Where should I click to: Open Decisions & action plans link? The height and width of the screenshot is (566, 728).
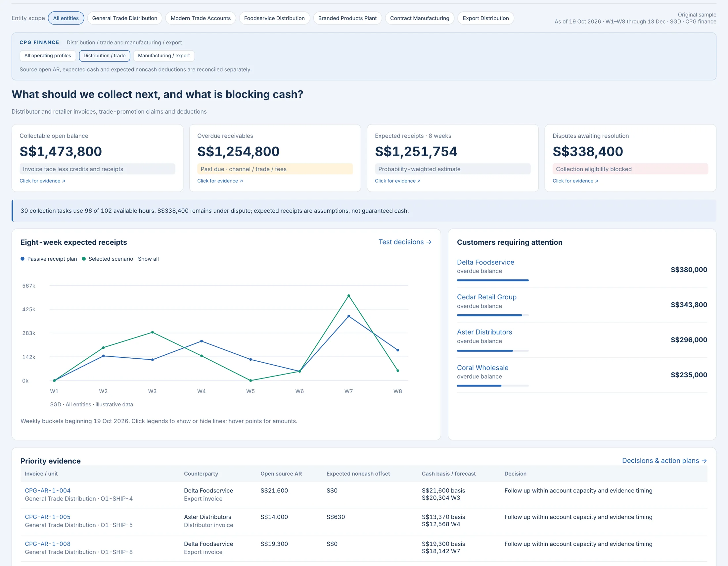point(664,461)
